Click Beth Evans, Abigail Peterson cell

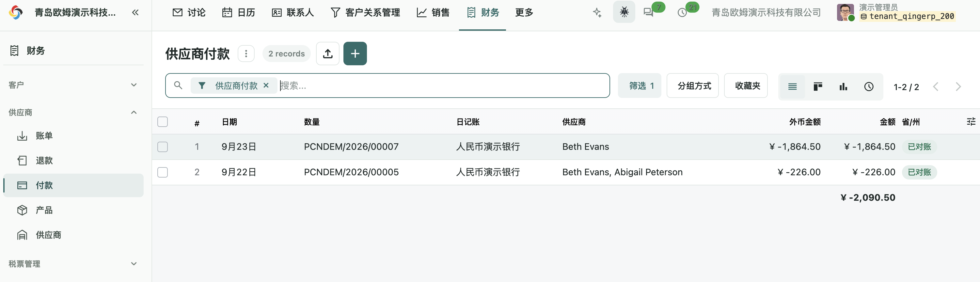click(623, 172)
